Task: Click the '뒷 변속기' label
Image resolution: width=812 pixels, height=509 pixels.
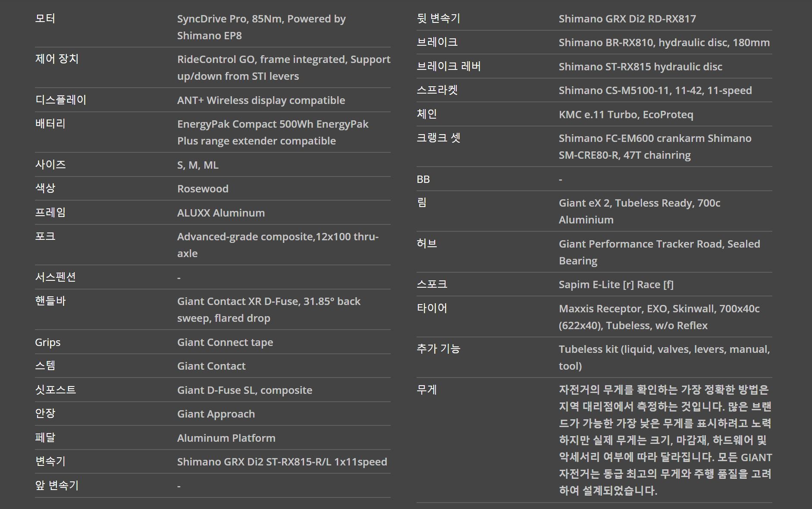Action: click(x=439, y=19)
